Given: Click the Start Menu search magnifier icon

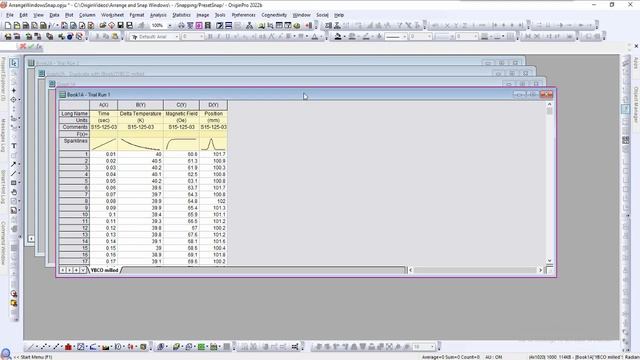Looking at the screenshot, I should pyautogui.click(x=6, y=354).
